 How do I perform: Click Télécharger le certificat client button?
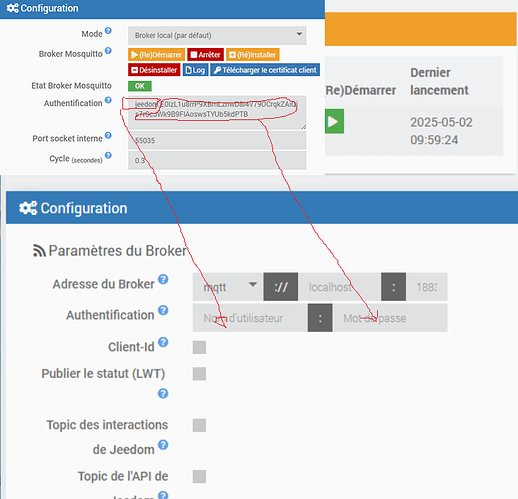point(265,70)
